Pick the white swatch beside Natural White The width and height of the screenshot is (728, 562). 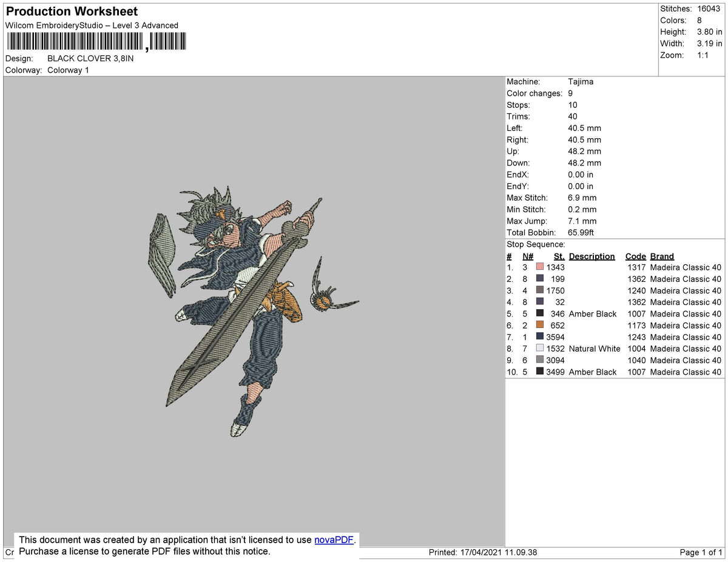click(540, 349)
